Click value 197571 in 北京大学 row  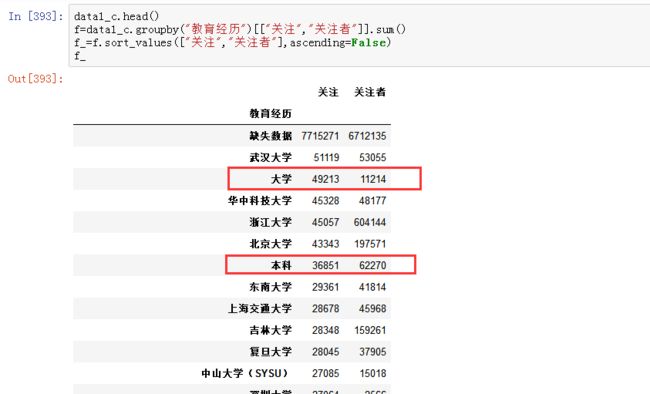[x=370, y=244]
